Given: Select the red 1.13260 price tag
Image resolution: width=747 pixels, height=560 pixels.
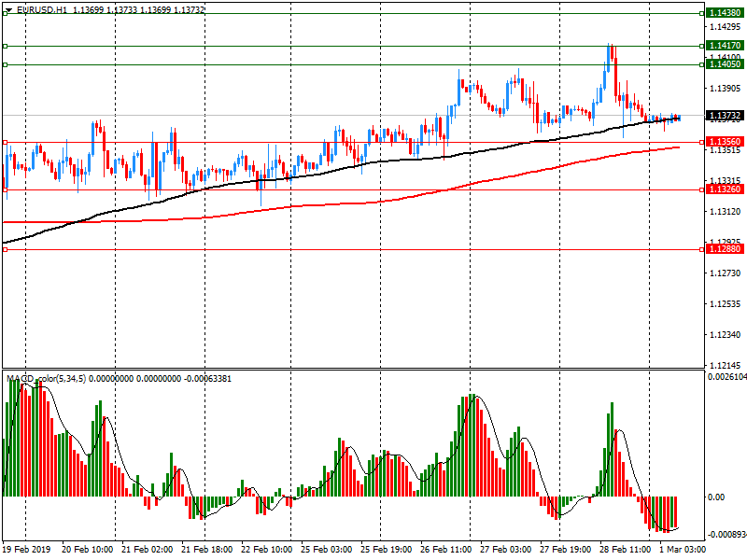Looking at the screenshot, I should coord(725,189).
